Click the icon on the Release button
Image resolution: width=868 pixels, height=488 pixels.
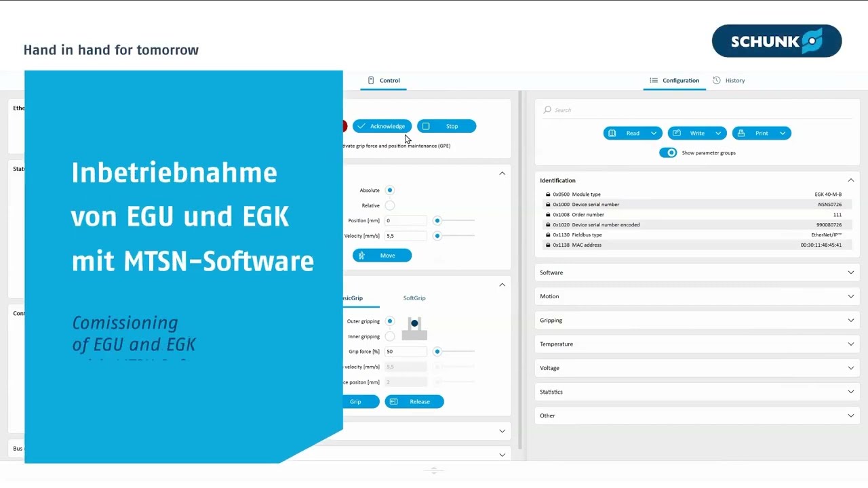tap(393, 402)
